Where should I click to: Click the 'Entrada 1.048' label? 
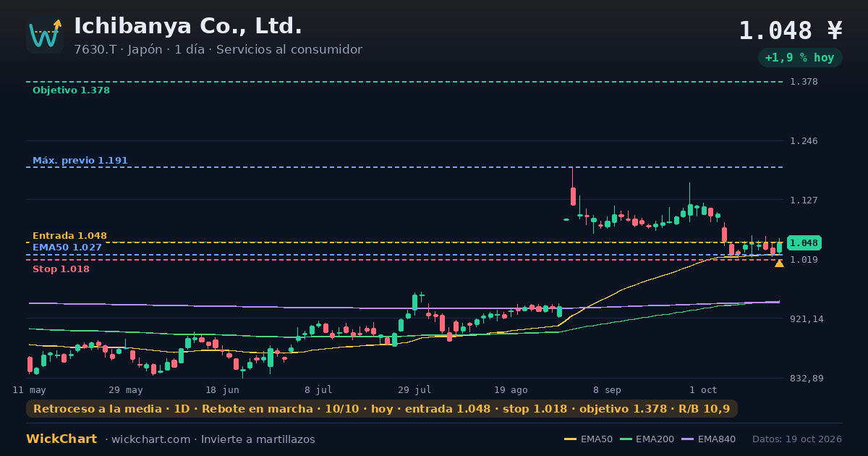click(x=69, y=235)
